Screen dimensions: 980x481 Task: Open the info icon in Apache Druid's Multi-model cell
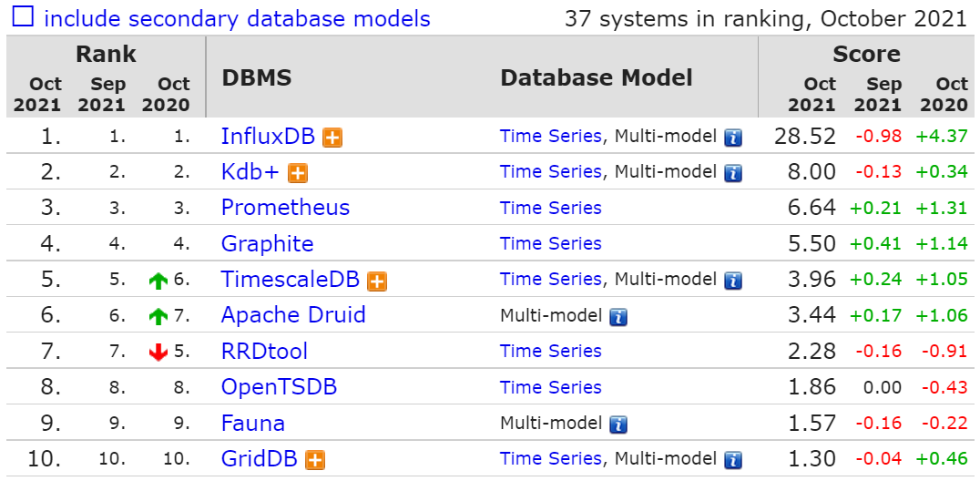pyautogui.click(x=618, y=317)
